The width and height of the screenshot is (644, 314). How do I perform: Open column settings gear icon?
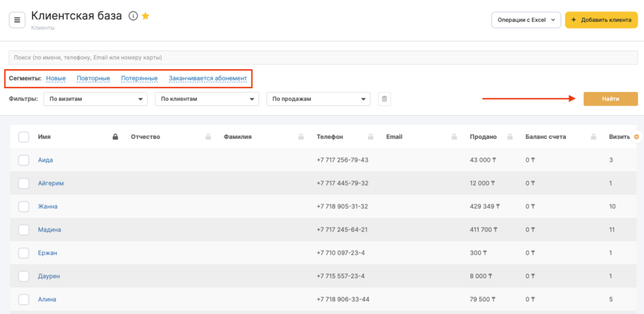tap(636, 137)
